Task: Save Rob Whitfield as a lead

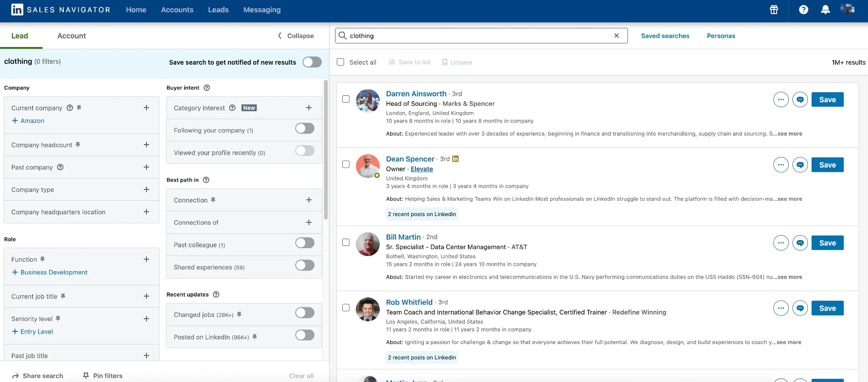Action: (x=827, y=308)
